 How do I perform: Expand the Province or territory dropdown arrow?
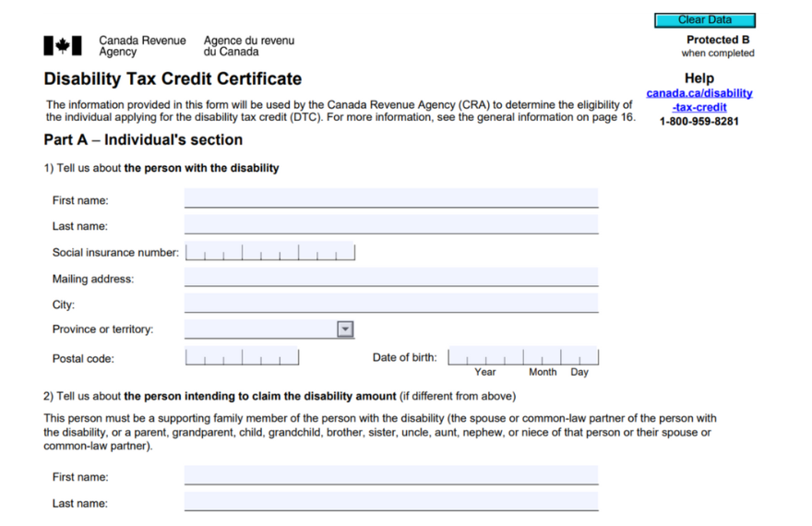click(x=345, y=329)
